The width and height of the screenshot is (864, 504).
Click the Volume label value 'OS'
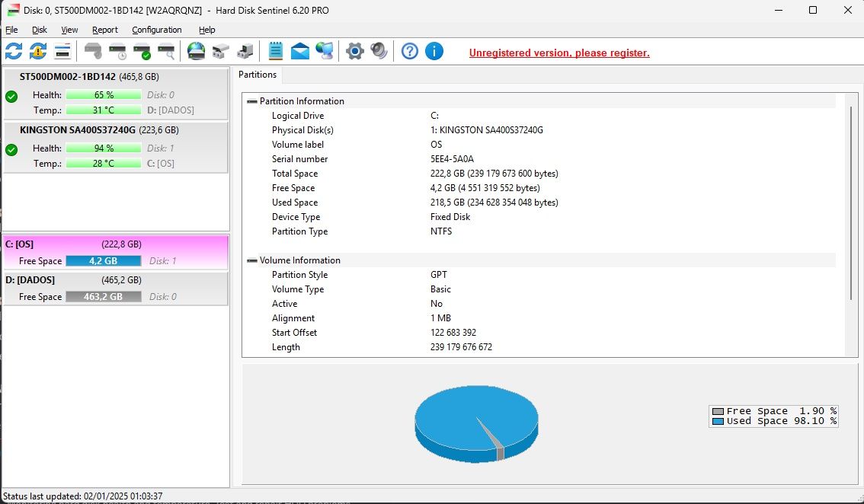pyautogui.click(x=437, y=145)
